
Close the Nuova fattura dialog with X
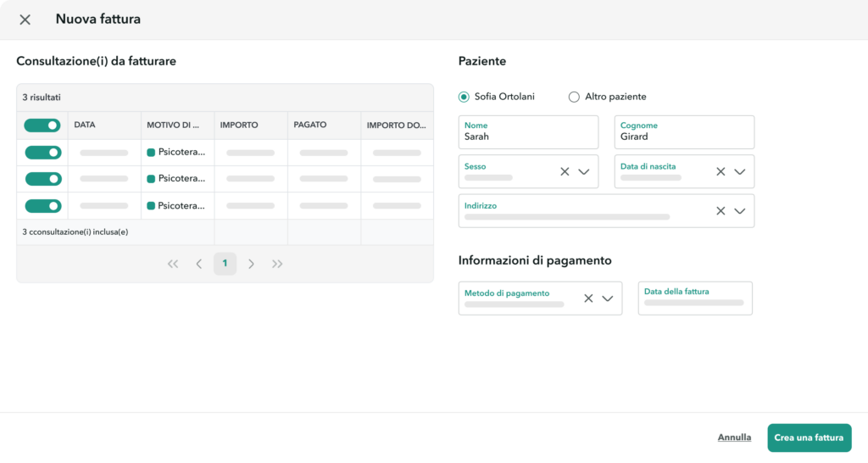coord(25,20)
